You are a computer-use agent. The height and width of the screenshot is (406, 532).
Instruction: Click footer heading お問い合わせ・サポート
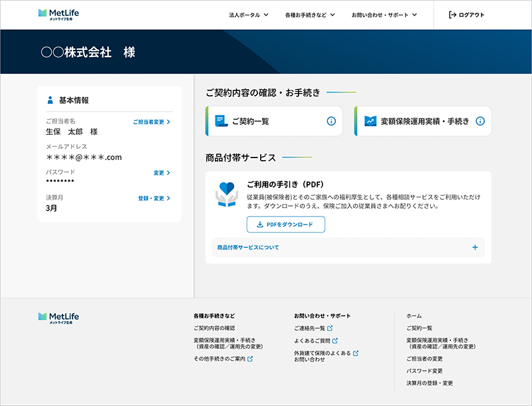[323, 316]
